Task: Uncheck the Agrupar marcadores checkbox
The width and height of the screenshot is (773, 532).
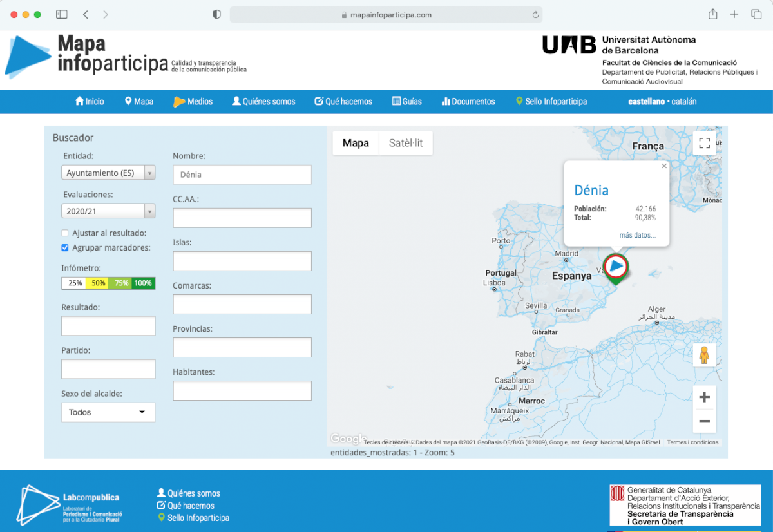Action: pyautogui.click(x=65, y=248)
